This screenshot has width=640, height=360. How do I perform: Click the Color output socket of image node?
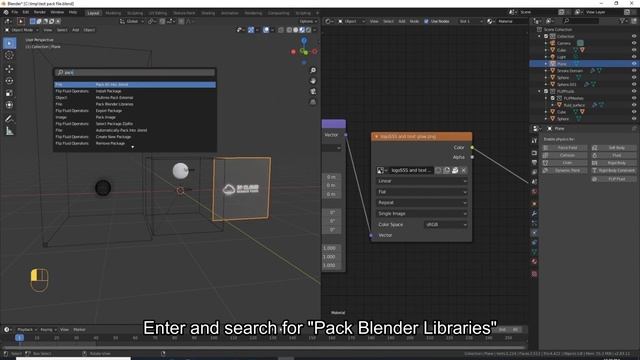tap(472, 147)
